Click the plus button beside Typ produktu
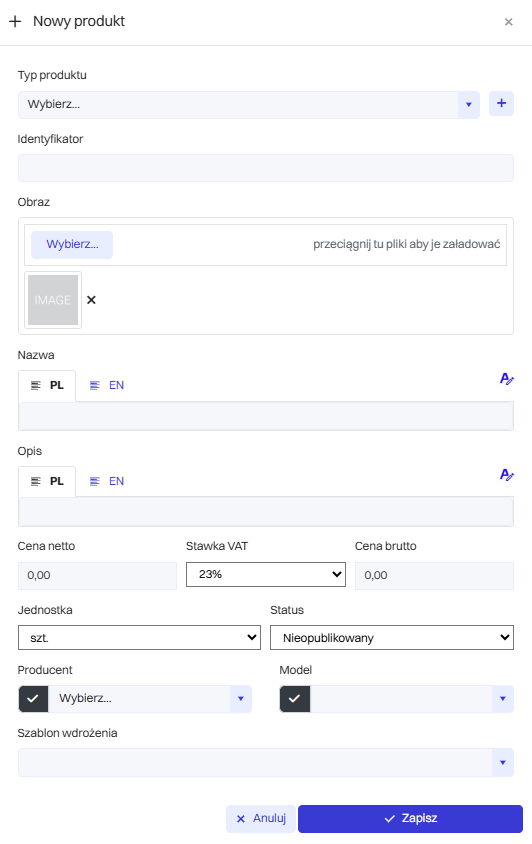Viewport: 532px width, 844px height. pyautogui.click(x=501, y=103)
